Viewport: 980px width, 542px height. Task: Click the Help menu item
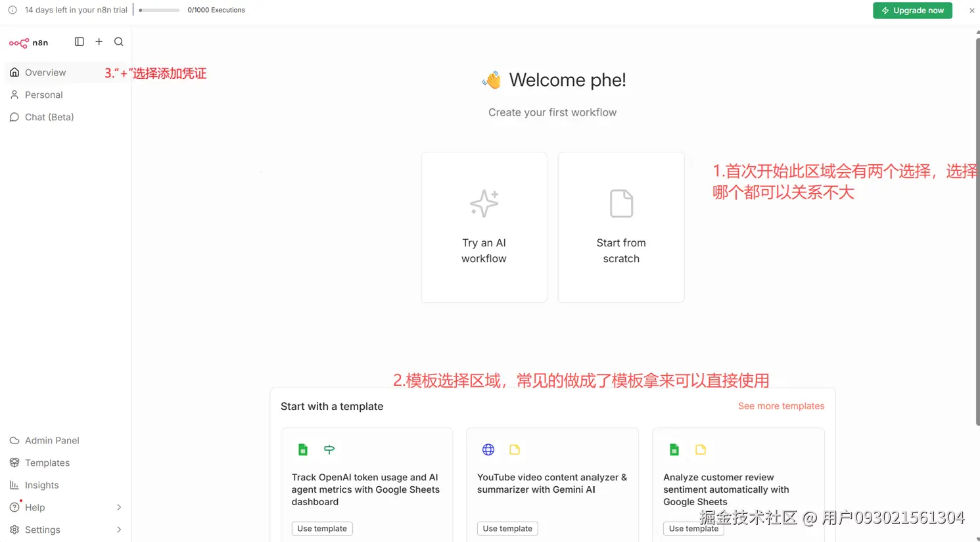66,507
